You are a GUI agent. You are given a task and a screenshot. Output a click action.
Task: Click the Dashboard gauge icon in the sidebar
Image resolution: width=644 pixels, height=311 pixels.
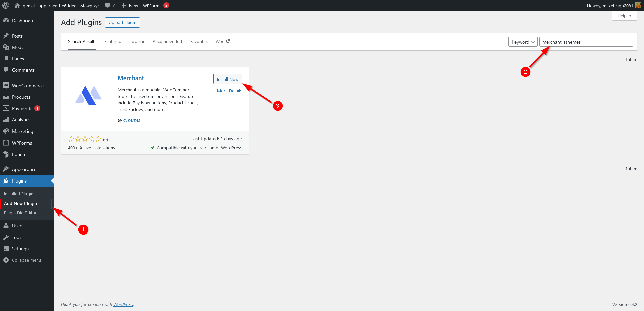6,20
